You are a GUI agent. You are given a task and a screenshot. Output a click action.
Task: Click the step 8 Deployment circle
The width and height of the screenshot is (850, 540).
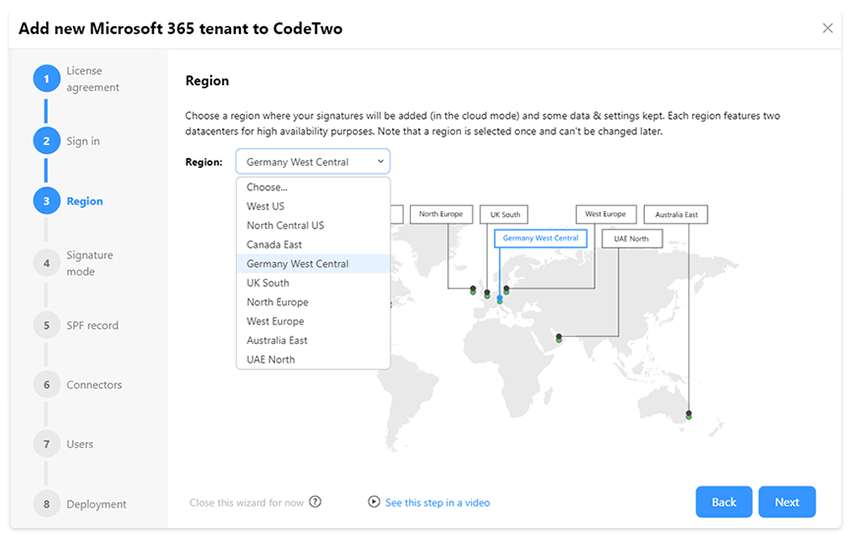pyautogui.click(x=47, y=504)
